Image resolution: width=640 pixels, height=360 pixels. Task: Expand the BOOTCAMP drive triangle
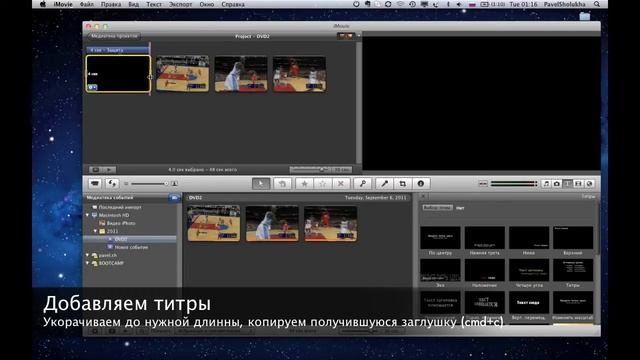(87, 263)
